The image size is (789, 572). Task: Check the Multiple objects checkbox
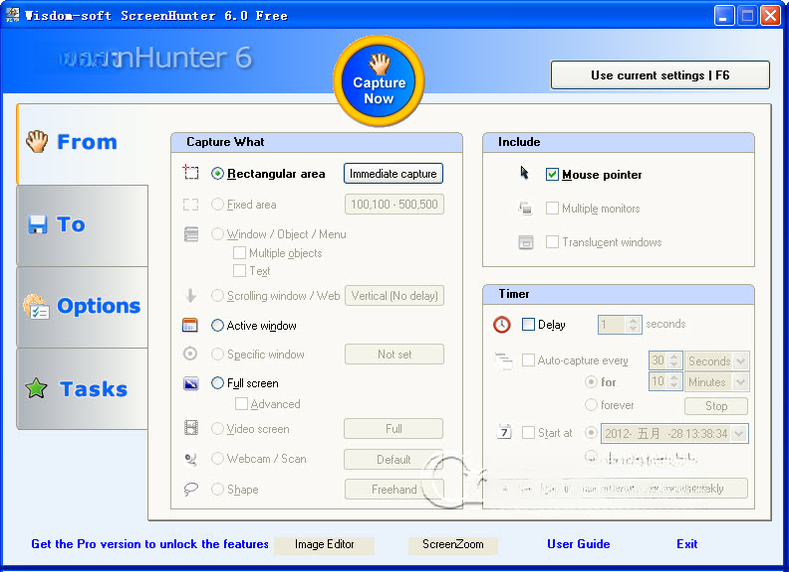(x=240, y=253)
